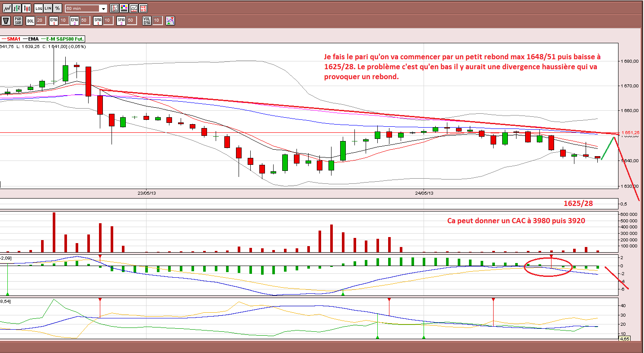
Task: Click the 1 630,00 price axis label
Action: (x=630, y=186)
